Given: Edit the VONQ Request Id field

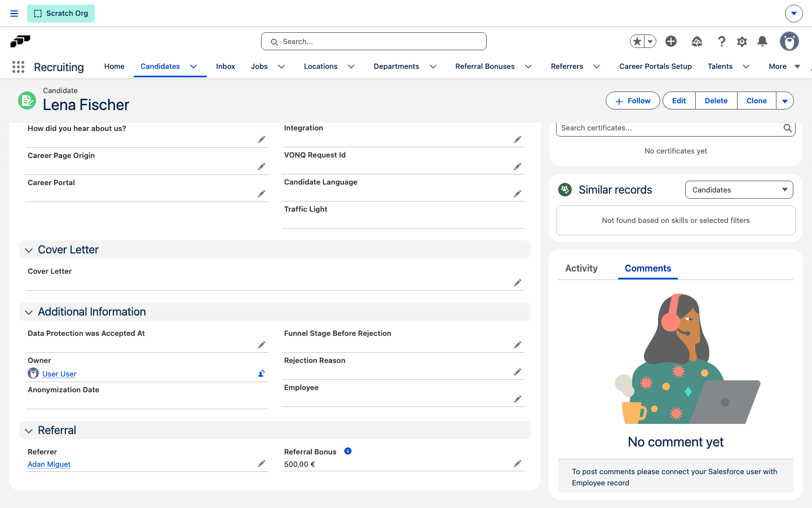Looking at the screenshot, I should tap(518, 167).
